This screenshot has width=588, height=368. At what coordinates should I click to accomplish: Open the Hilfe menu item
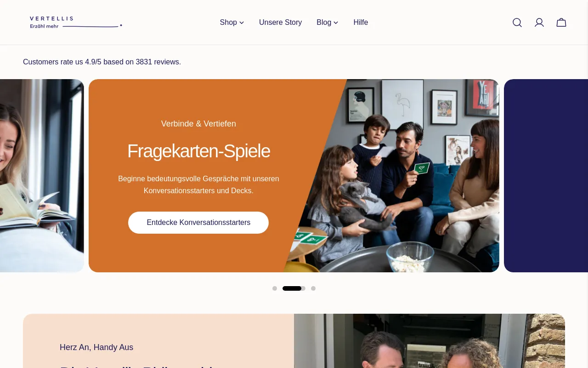pyautogui.click(x=361, y=23)
